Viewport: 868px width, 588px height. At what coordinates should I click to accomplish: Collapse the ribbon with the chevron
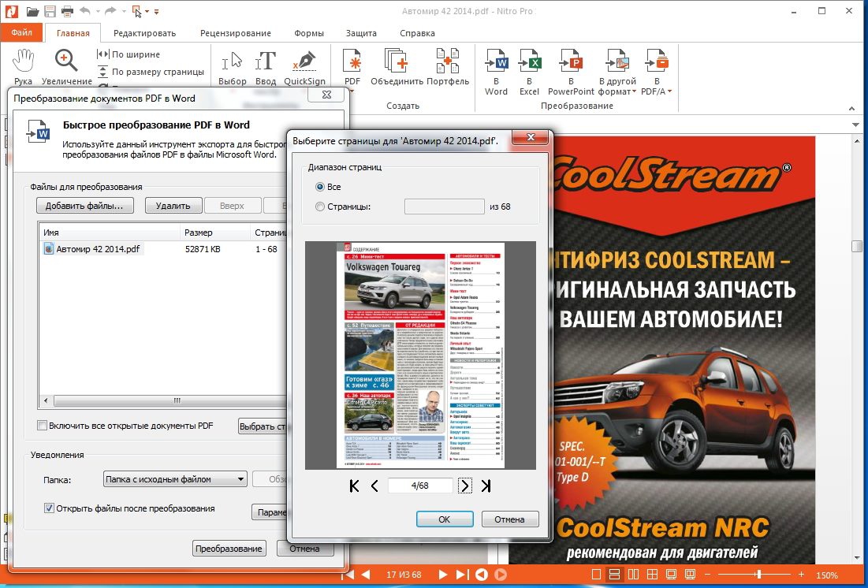[852, 108]
